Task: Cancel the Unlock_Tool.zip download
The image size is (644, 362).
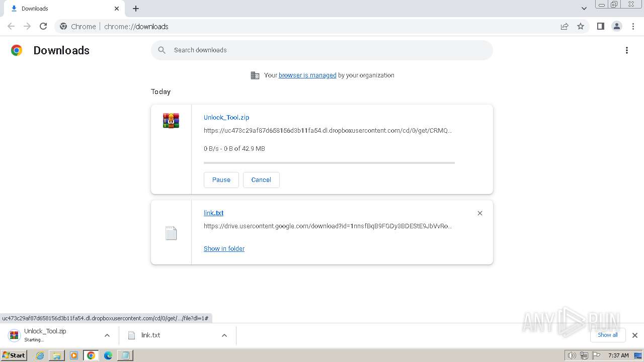Action: (261, 179)
